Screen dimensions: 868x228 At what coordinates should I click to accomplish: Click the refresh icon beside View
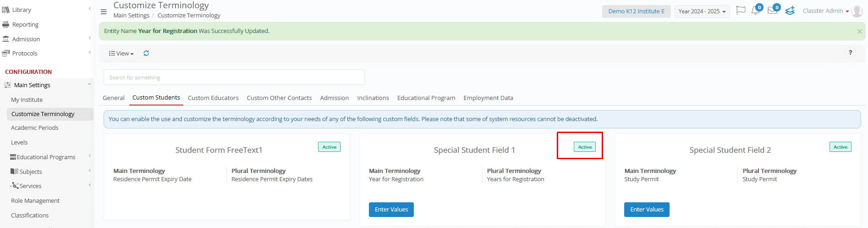(x=146, y=53)
